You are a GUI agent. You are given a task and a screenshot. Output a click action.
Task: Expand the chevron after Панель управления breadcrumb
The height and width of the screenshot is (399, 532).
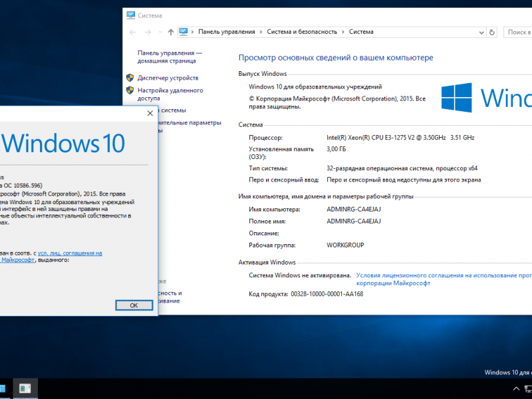[261, 32]
